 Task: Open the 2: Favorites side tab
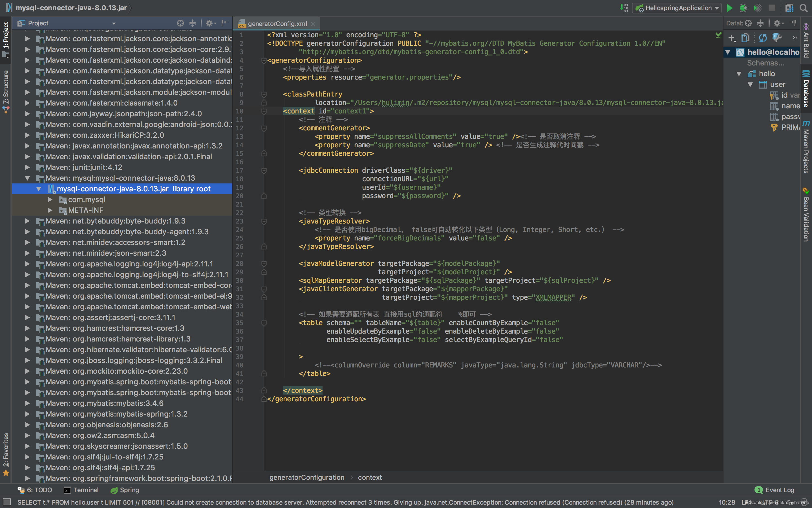[x=6, y=454]
